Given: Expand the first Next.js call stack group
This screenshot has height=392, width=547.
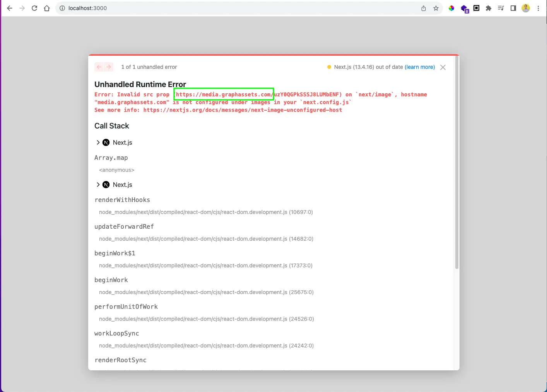Looking at the screenshot, I should click(98, 142).
